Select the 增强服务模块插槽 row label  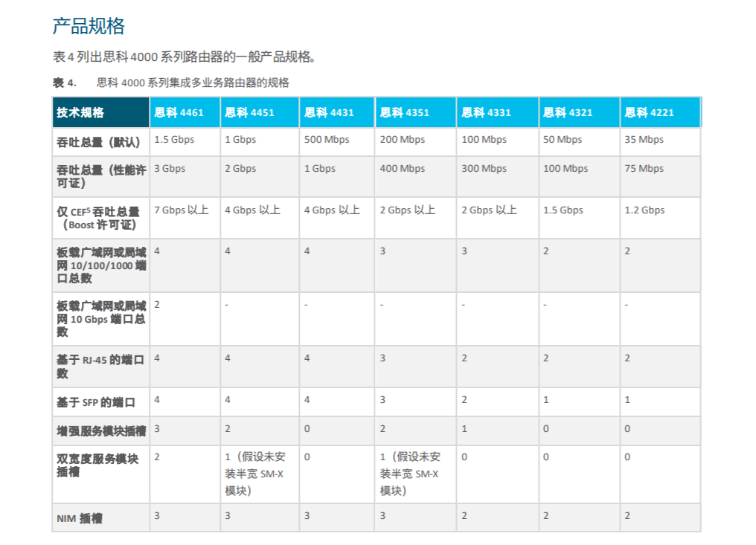[x=101, y=430]
